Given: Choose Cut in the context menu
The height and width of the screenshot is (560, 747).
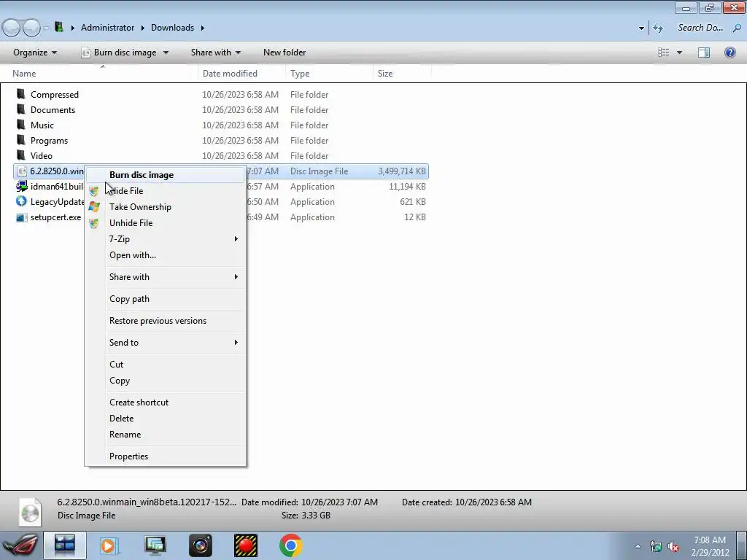Looking at the screenshot, I should [x=166, y=365].
